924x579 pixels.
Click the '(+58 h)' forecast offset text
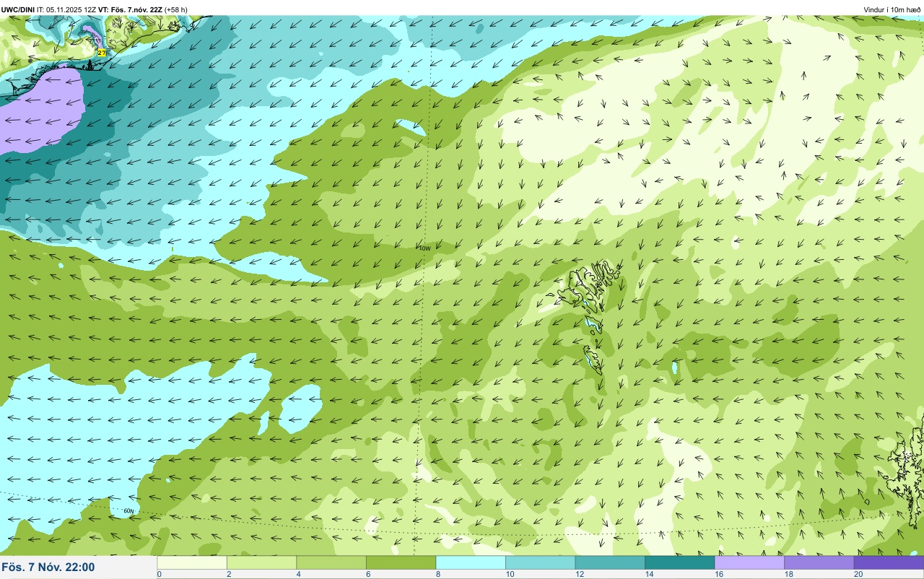click(176, 9)
